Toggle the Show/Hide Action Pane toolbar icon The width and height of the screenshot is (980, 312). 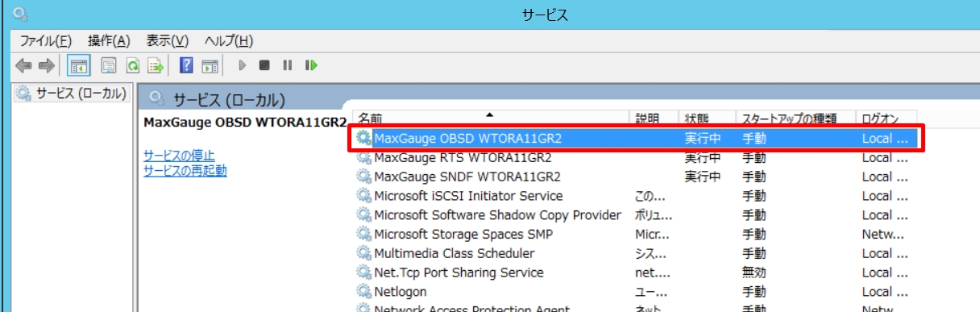[x=210, y=65]
